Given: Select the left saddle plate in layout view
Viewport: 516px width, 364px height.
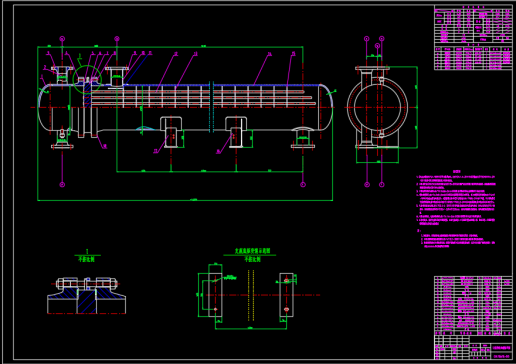Looking at the screenshot, I should tap(215, 295).
